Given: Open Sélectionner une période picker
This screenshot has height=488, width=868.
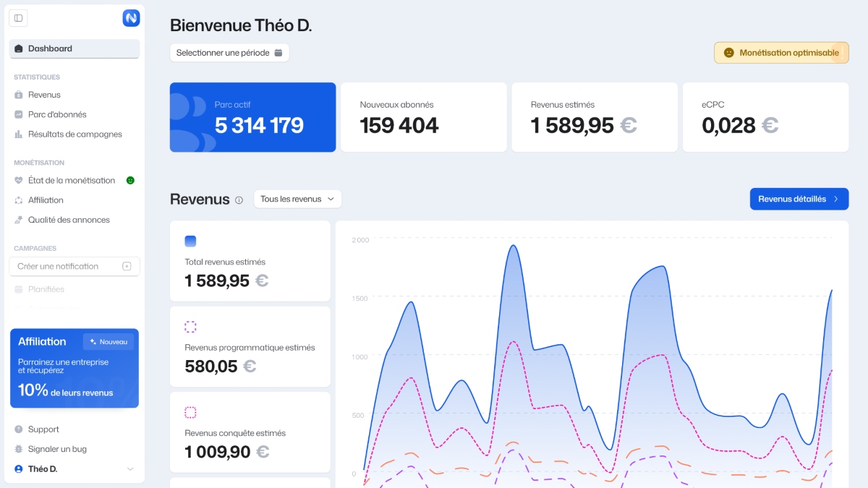Looking at the screenshot, I should 229,53.
